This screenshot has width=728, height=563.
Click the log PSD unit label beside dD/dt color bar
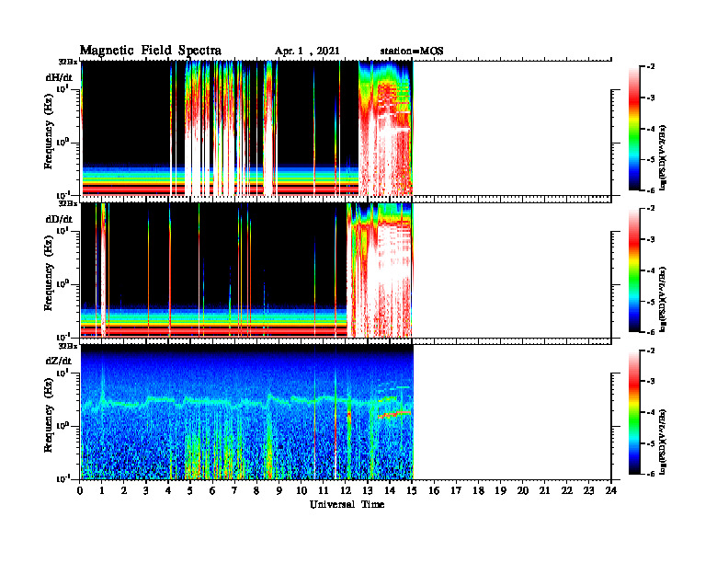(x=664, y=300)
